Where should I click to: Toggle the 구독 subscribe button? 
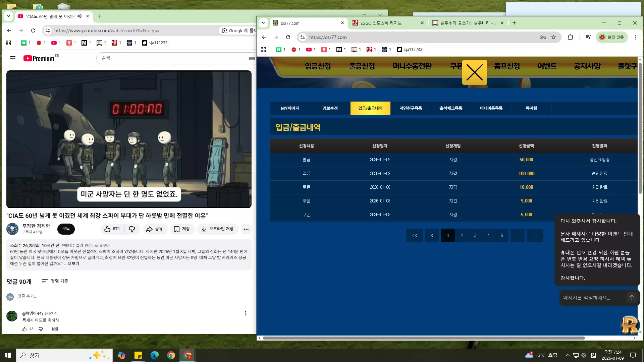(x=66, y=229)
